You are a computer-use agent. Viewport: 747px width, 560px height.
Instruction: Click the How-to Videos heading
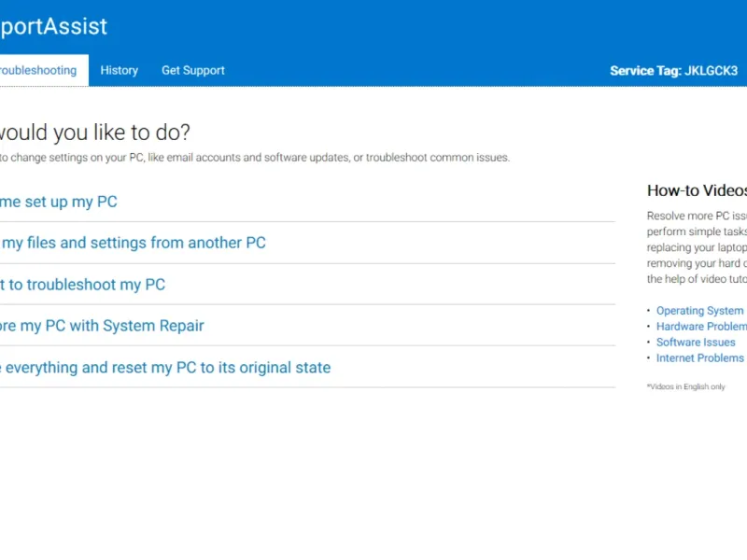coord(697,190)
